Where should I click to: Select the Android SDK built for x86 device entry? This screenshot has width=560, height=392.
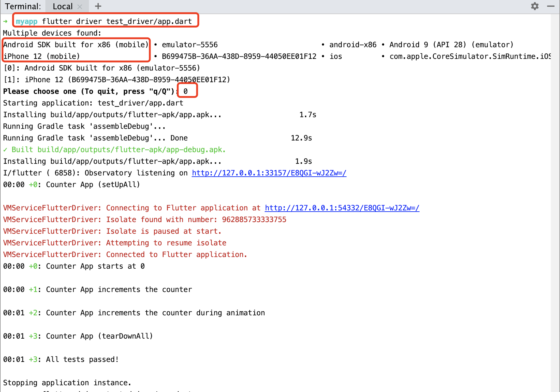(75, 44)
